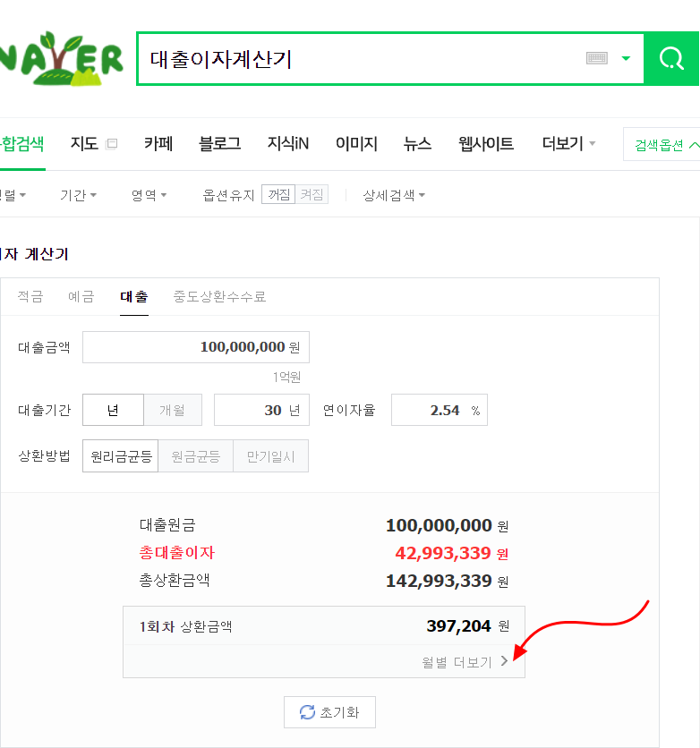Choose 원금균등 repayment method

coord(196,456)
